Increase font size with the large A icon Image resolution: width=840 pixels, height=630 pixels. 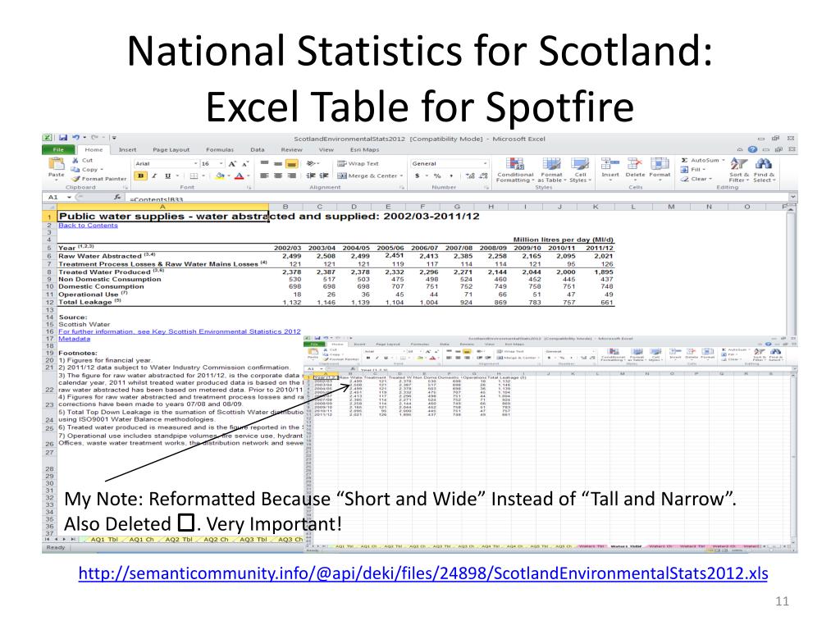(x=232, y=163)
